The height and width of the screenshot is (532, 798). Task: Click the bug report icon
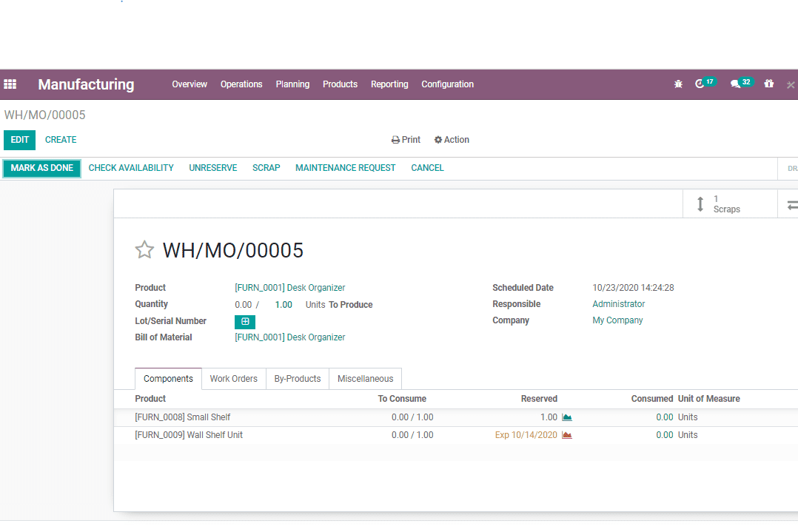pos(678,84)
